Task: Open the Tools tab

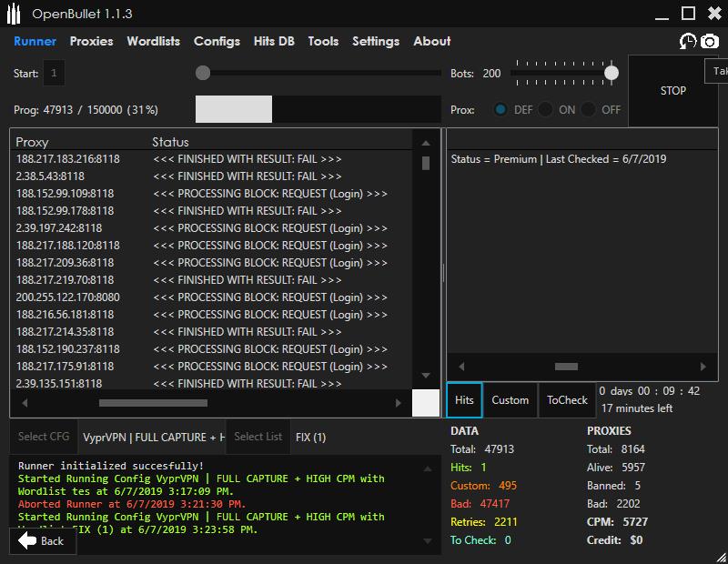Action: click(x=323, y=41)
